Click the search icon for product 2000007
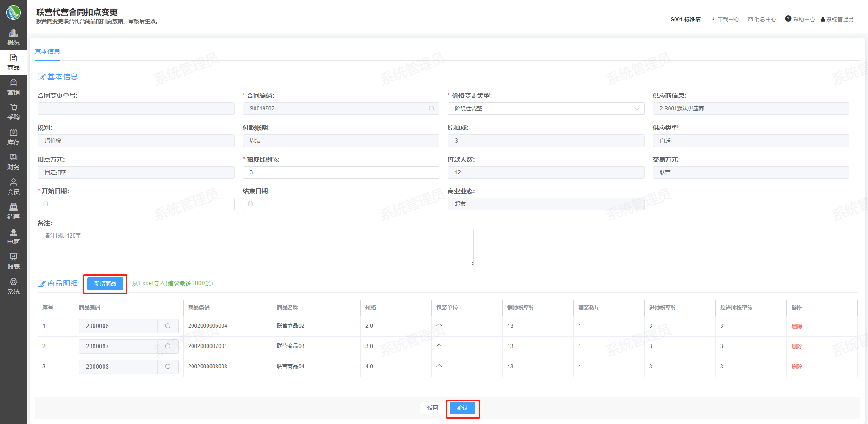Image resolution: width=868 pixels, height=424 pixels. tap(168, 346)
